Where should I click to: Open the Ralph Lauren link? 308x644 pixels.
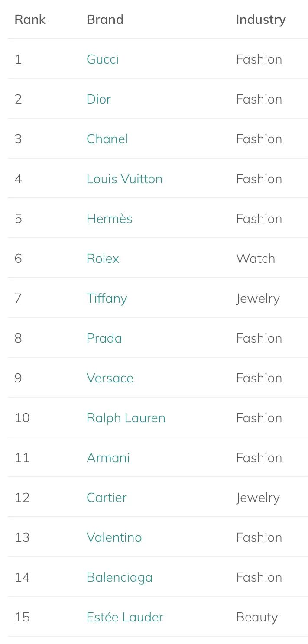pos(126,418)
